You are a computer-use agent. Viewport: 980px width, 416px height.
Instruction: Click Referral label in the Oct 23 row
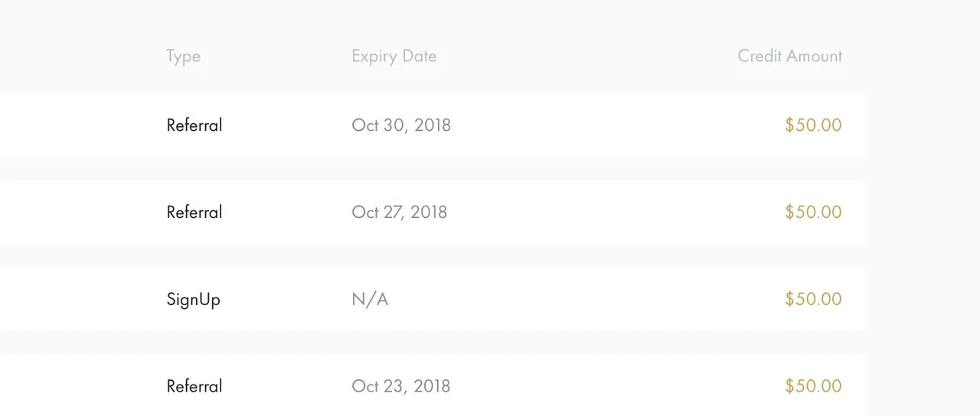pos(194,386)
